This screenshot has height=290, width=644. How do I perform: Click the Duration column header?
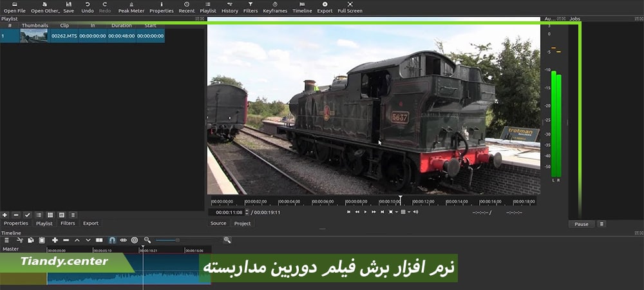[122, 26]
